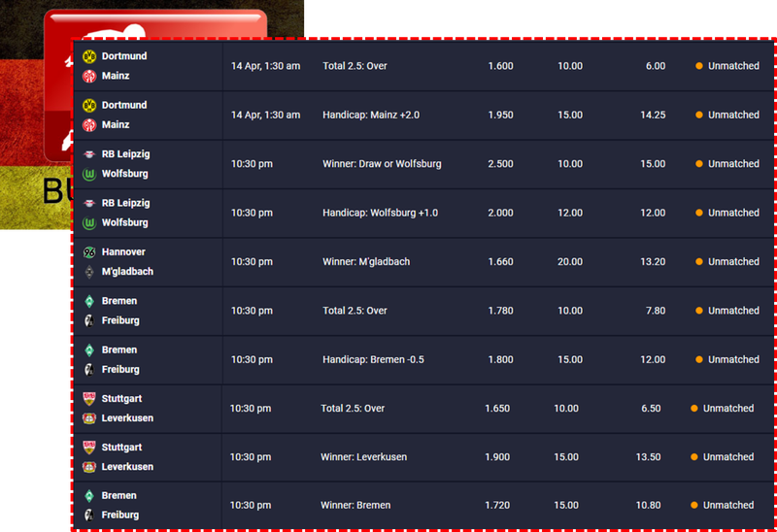Click Wolfsburg logo in Handicap: Wolfsburg +1.0 row
Screen dimensions: 777x532
tap(89, 223)
